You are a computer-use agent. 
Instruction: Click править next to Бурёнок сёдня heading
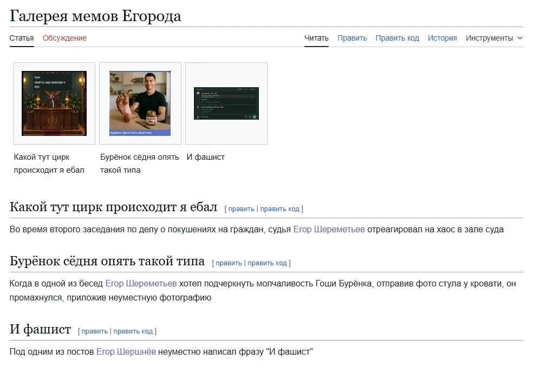(x=229, y=263)
